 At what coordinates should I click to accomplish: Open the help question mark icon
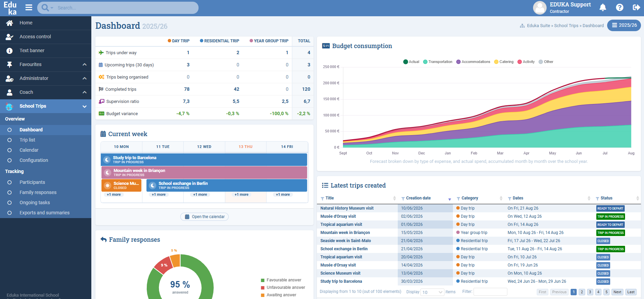tap(620, 7)
